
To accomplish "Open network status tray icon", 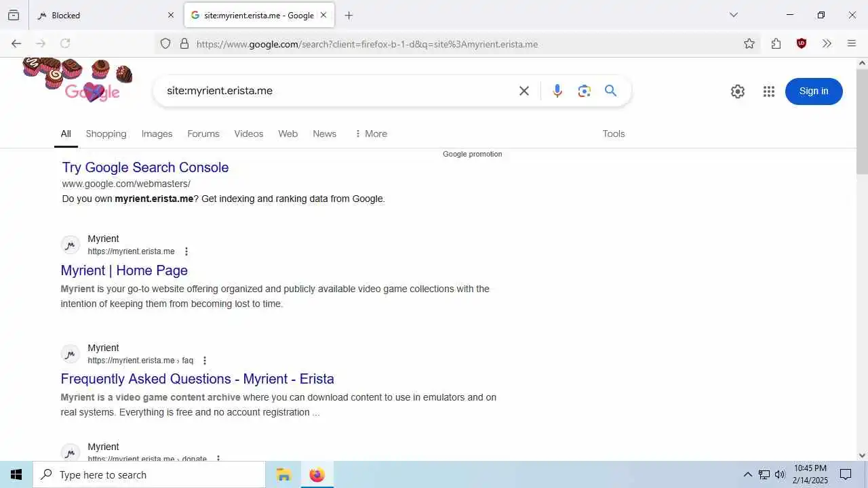I will [x=764, y=474].
